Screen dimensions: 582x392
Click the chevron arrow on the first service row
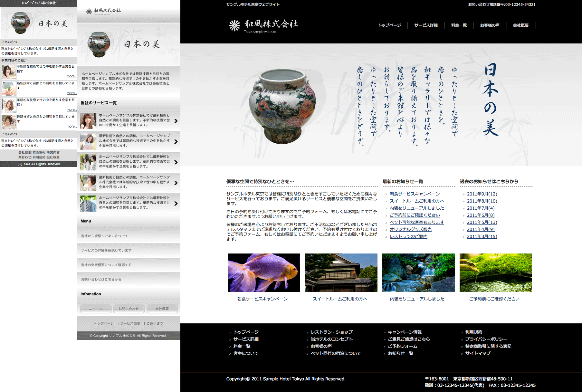[176, 121]
